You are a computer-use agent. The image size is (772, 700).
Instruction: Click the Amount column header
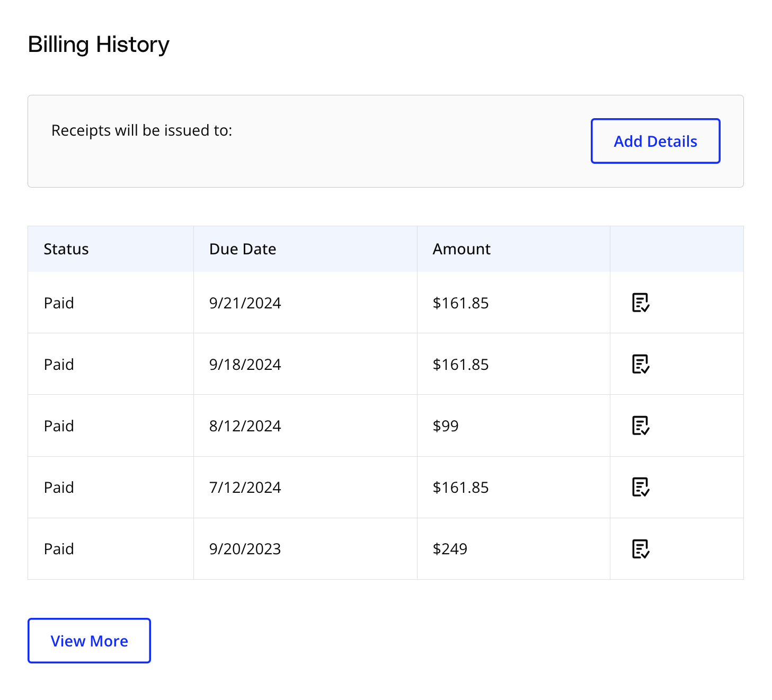click(462, 249)
